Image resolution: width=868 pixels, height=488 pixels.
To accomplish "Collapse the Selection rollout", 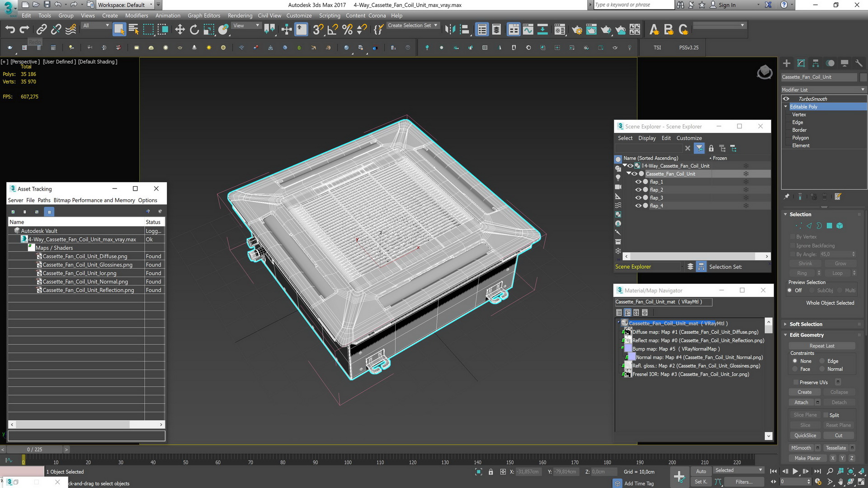I will coord(786,215).
